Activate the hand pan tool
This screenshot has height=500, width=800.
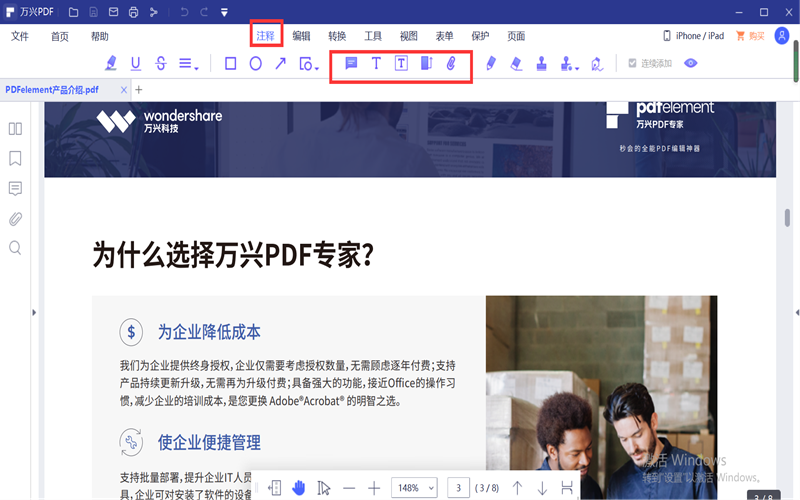point(298,488)
